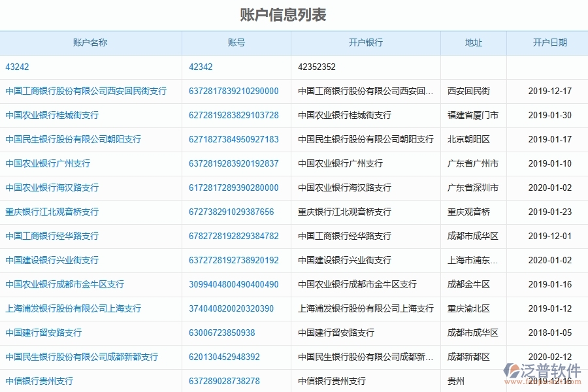Open 中国农业银行广州支行 account details
588x392 pixels.
coord(51,163)
